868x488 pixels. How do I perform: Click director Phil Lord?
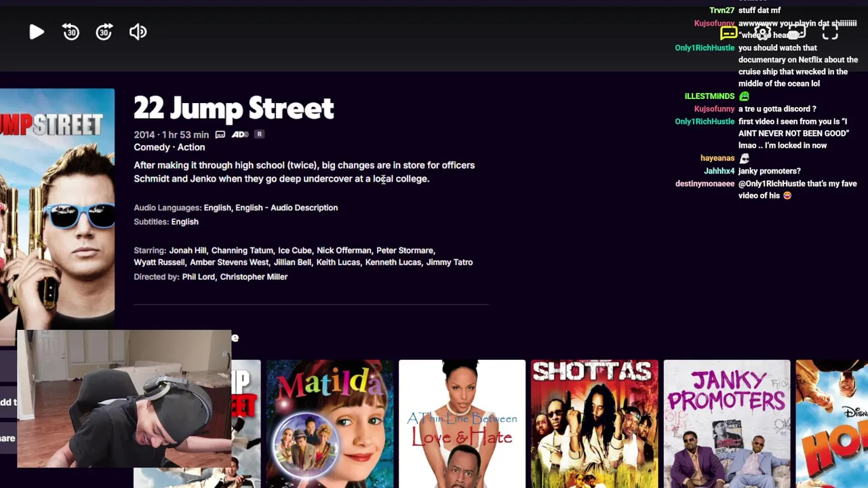click(199, 277)
